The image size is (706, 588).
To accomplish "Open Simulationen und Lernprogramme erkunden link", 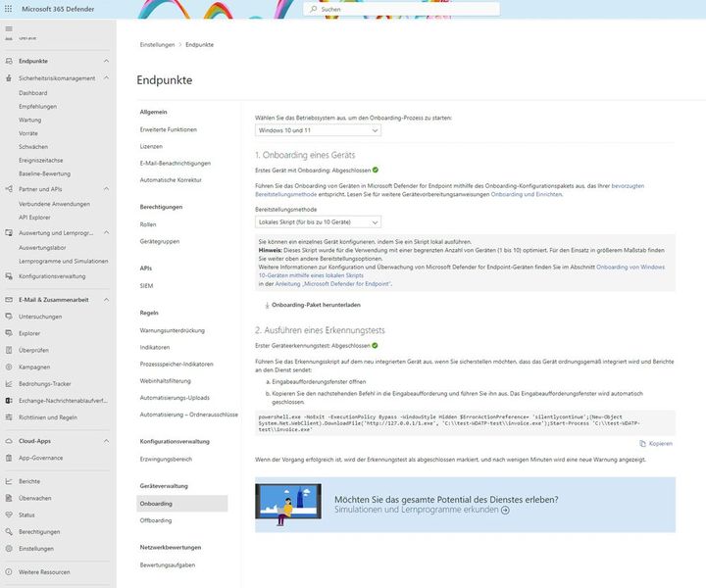I will (422, 510).
